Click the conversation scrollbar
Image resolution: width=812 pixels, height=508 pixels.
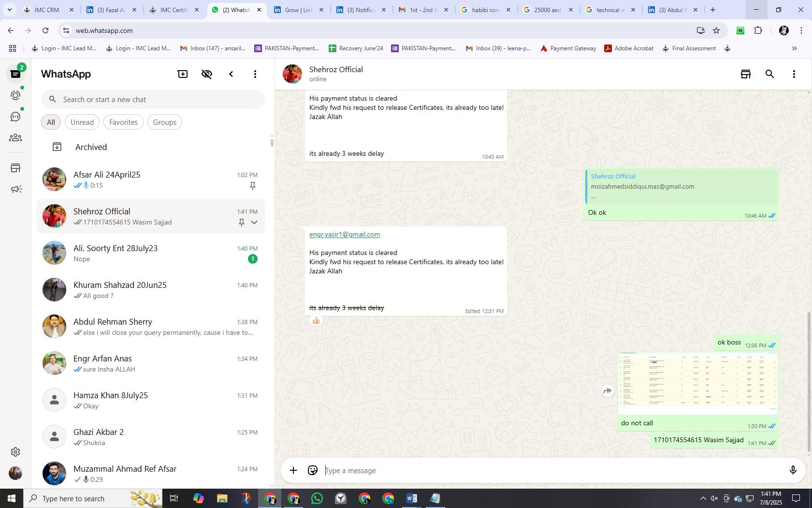pyautogui.click(x=809, y=382)
